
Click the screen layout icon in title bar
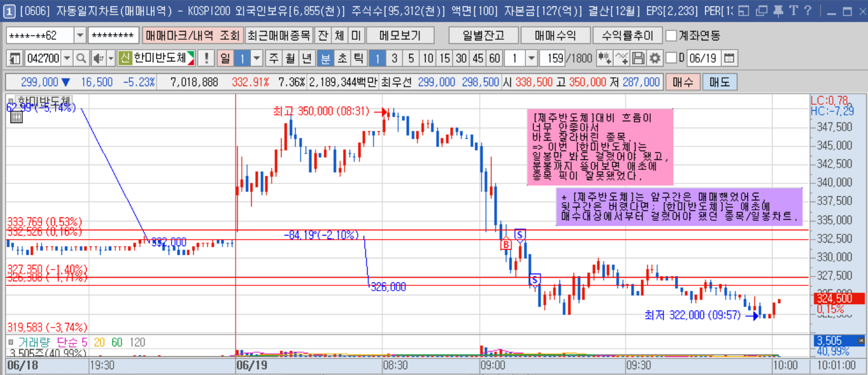743,11
